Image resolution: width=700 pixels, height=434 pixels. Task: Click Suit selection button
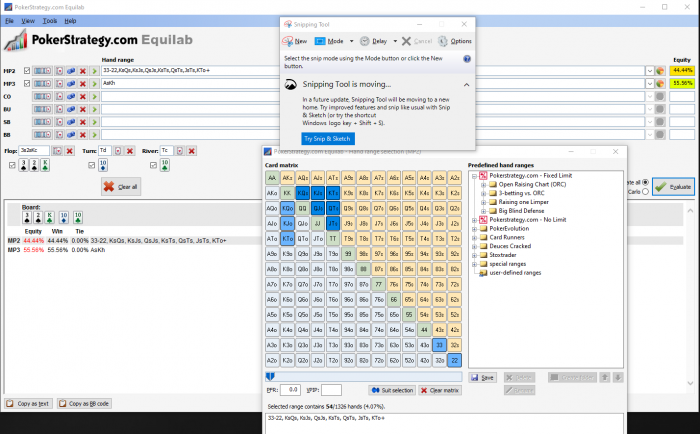point(392,390)
